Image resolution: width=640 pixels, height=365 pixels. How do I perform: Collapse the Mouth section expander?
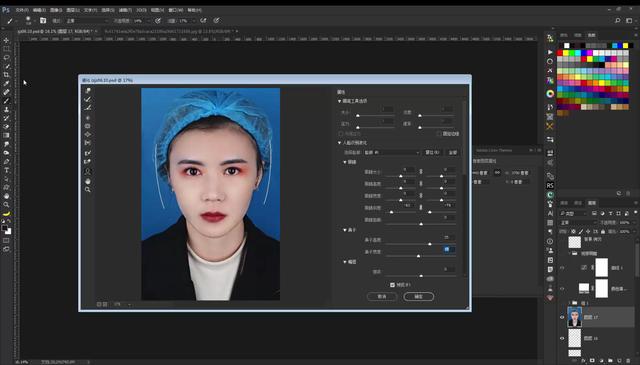345,262
